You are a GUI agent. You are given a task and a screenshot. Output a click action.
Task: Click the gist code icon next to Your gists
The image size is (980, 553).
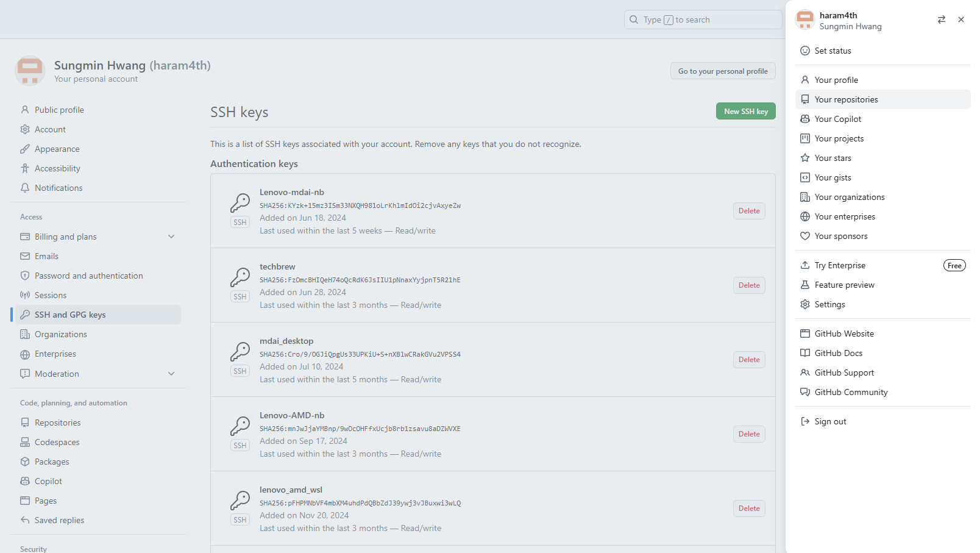(805, 177)
